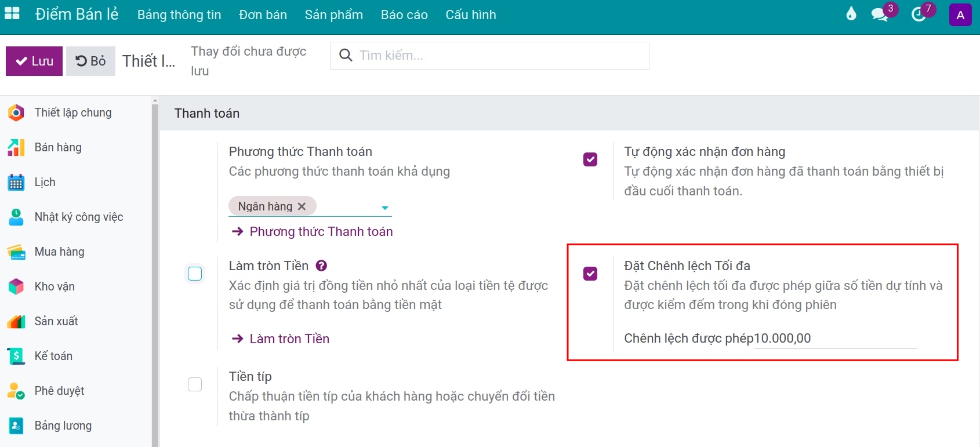The height and width of the screenshot is (447, 980).
Task: Click the search magnifier icon
Action: coord(346,55)
